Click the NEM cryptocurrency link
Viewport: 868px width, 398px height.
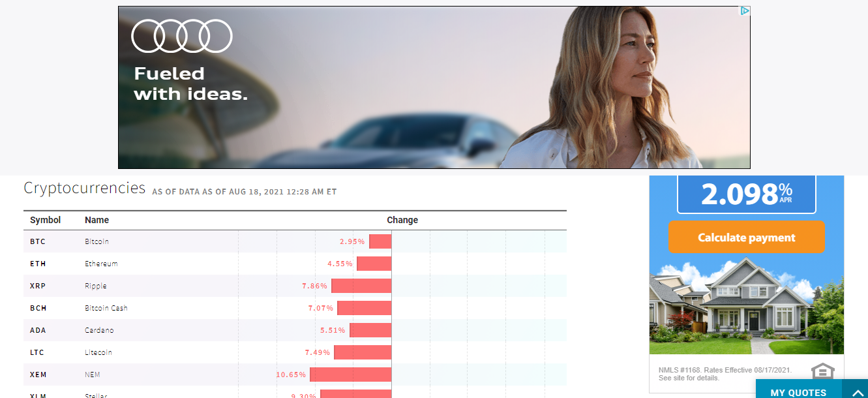[x=92, y=375]
